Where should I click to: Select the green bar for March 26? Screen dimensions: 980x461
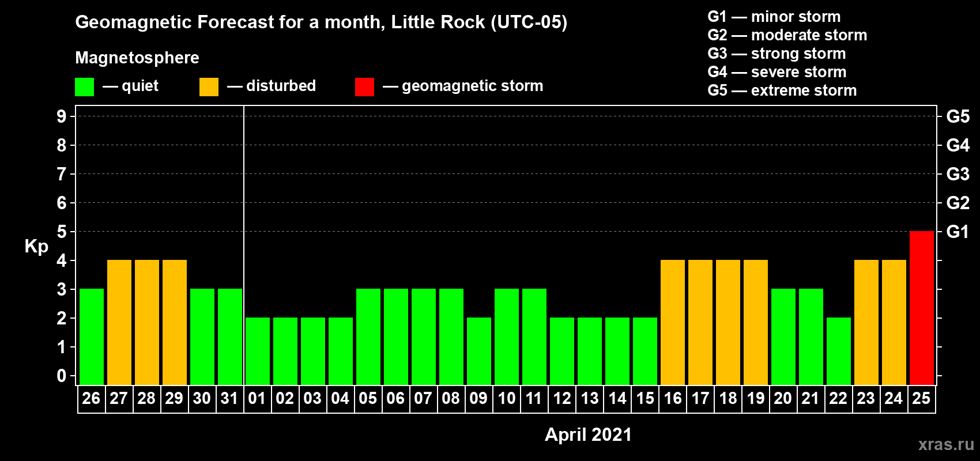(x=92, y=337)
